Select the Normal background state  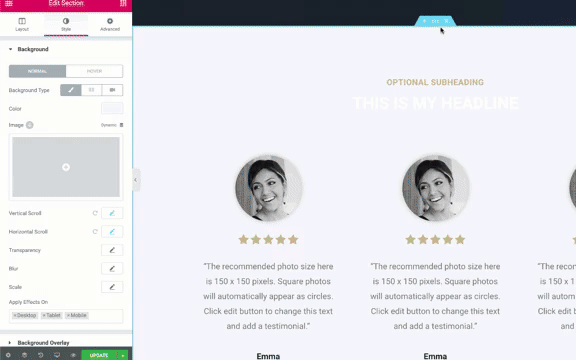(x=37, y=71)
